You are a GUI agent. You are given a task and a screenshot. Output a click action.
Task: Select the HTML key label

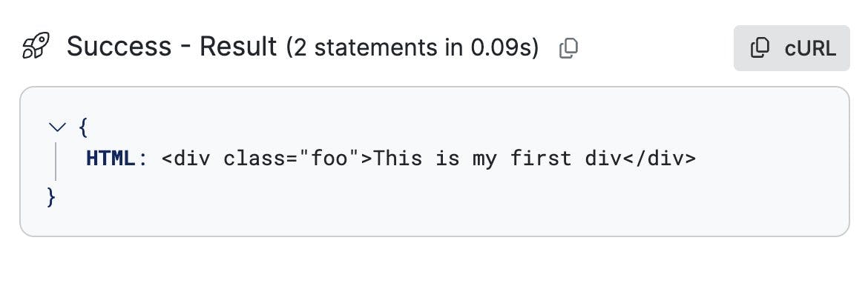tap(111, 159)
